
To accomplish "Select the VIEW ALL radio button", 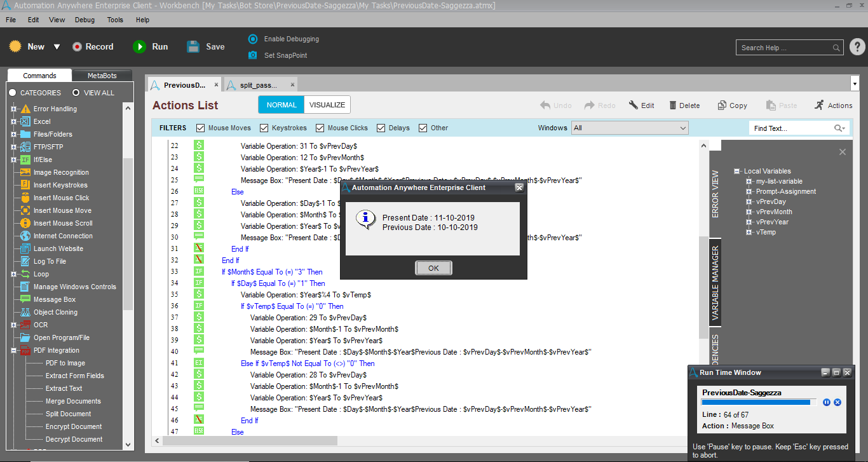I will click(76, 93).
